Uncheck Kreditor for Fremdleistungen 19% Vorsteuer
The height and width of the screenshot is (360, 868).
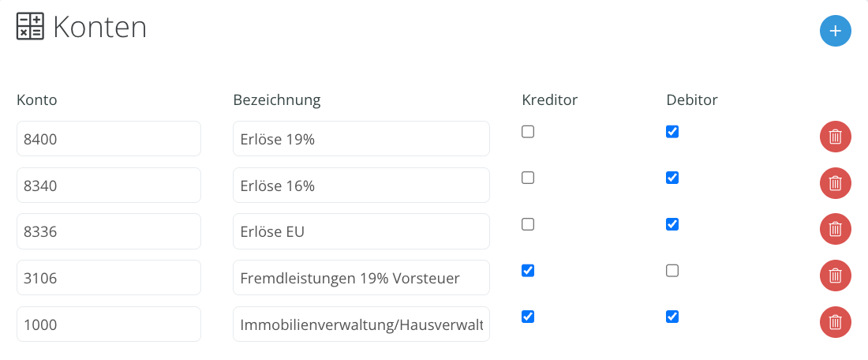[x=528, y=271]
